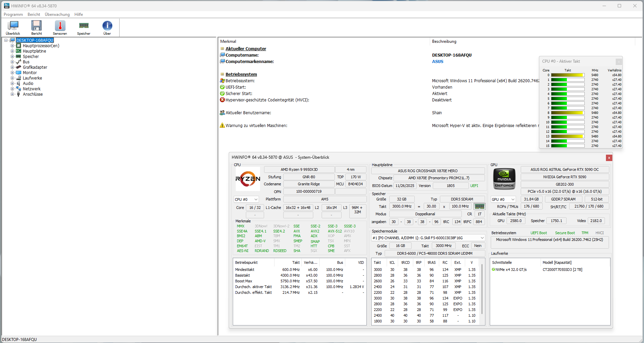644x343 pixels.
Task: Click the Core 0 clock bar
Action: click(x=568, y=75)
